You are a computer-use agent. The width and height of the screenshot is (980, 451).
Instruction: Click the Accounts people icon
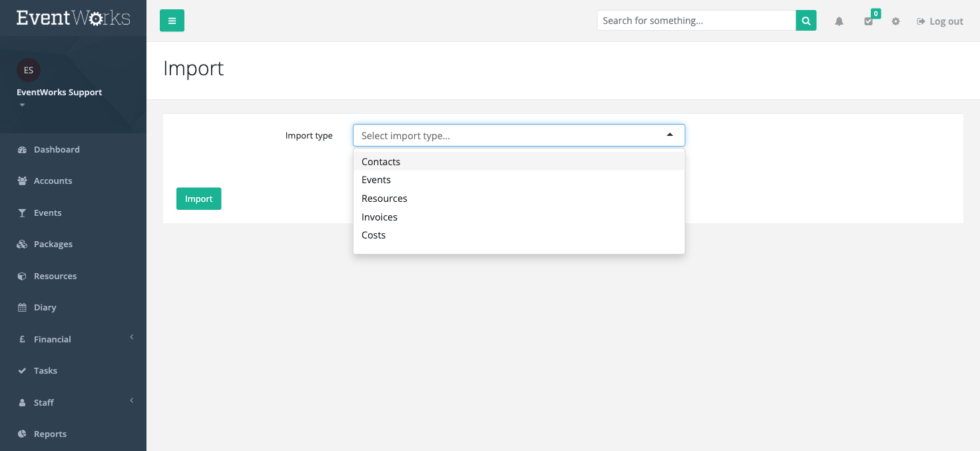coord(22,181)
